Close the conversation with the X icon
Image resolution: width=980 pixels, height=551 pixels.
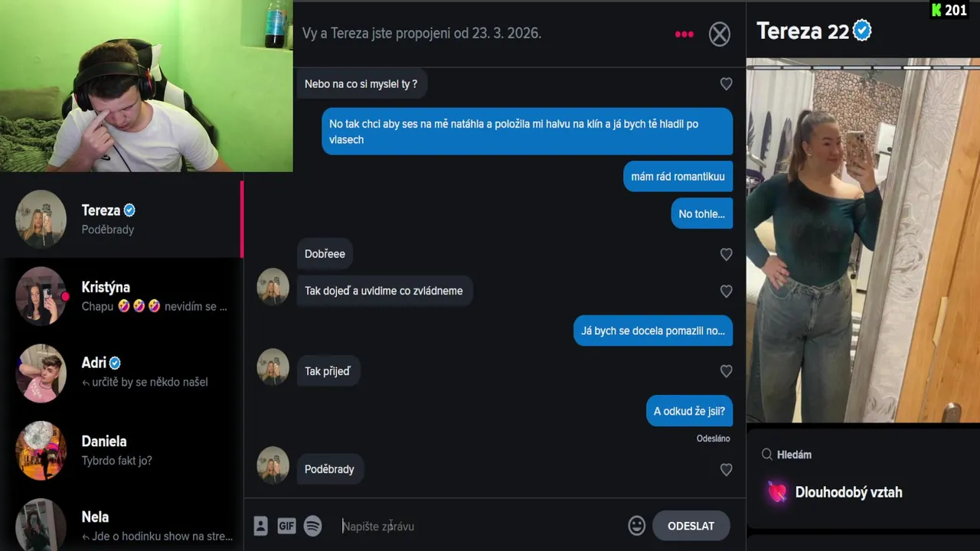coord(720,34)
